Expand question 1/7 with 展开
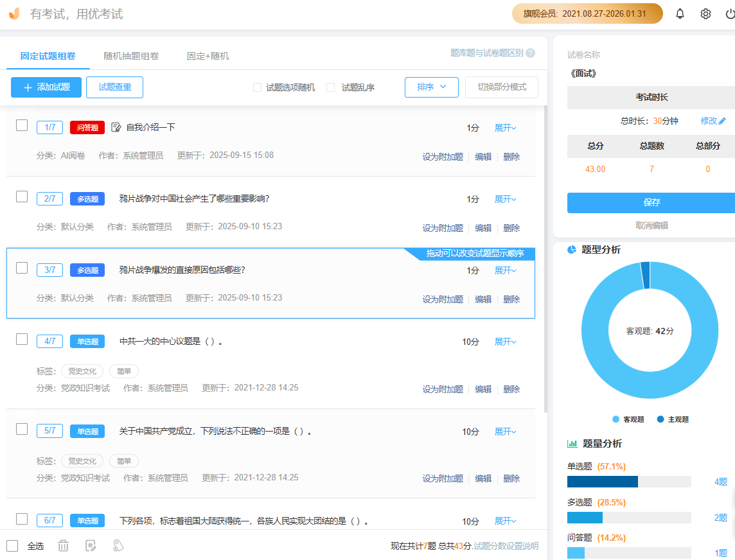This screenshot has width=735, height=560. click(x=505, y=128)
